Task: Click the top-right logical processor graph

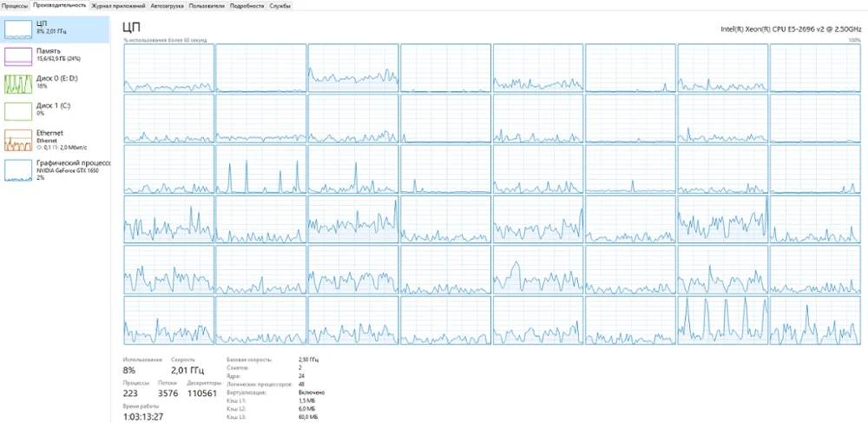Action: [x=815, y=68]
